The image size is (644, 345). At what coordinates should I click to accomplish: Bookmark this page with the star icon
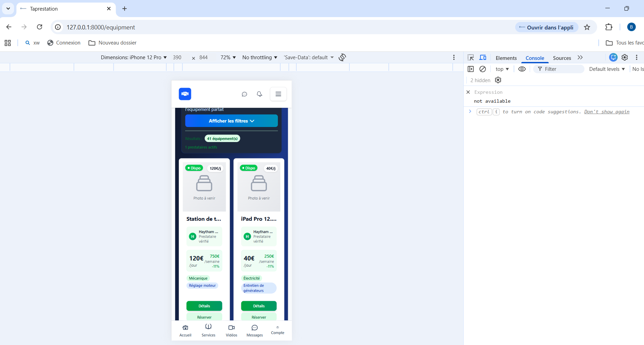click(587, 27)
